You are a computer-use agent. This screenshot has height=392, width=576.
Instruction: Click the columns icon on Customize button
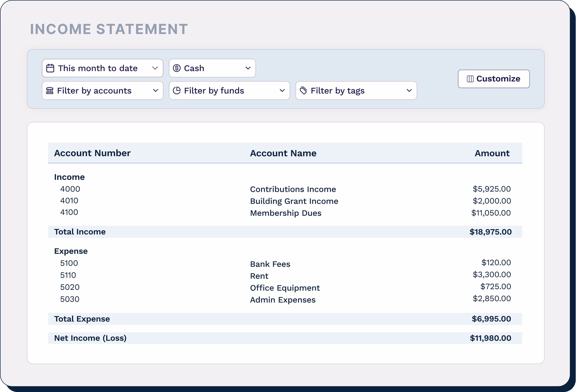click(470, 79)
